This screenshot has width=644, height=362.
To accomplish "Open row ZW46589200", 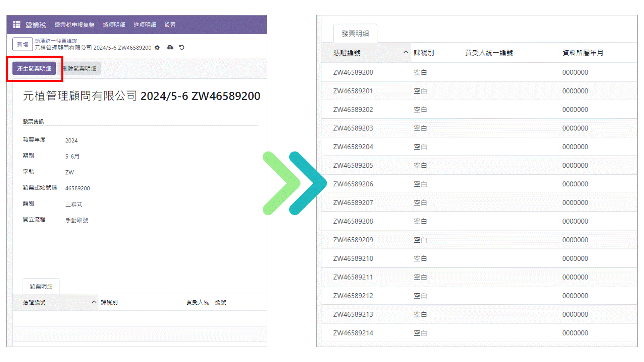I will tap(479, 72).
